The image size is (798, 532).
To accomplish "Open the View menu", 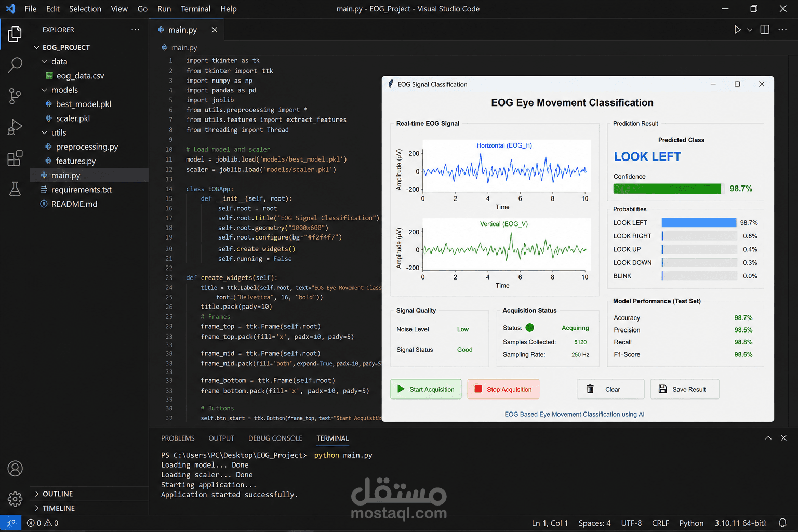I will [x=119, y=9].
